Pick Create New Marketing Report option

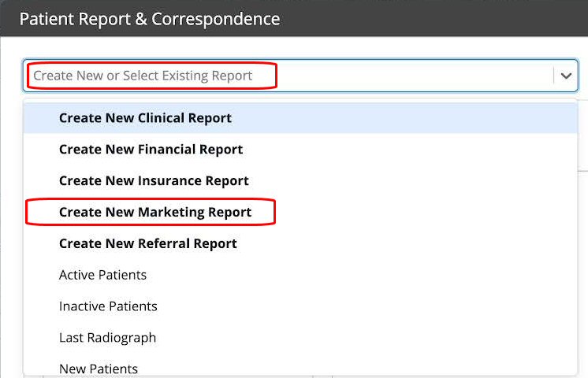300,212
